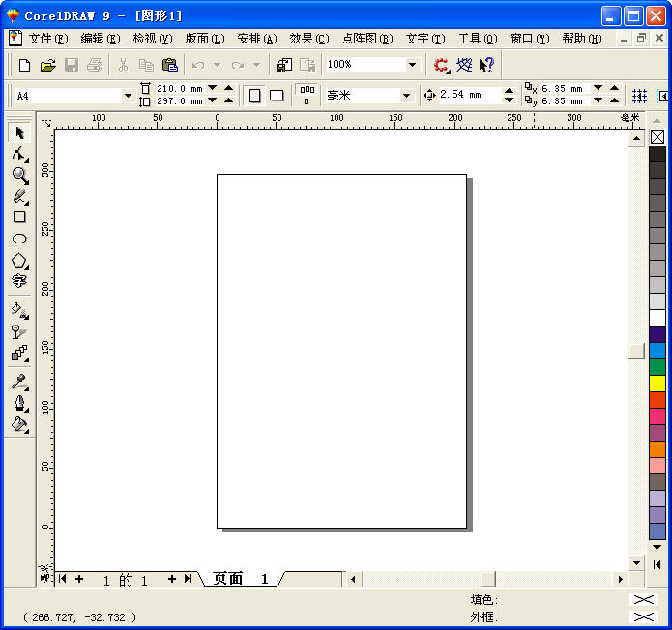Select the Ellipse tool
The image size is (672, 630).
pyautogui.click(x=19, y=239)
